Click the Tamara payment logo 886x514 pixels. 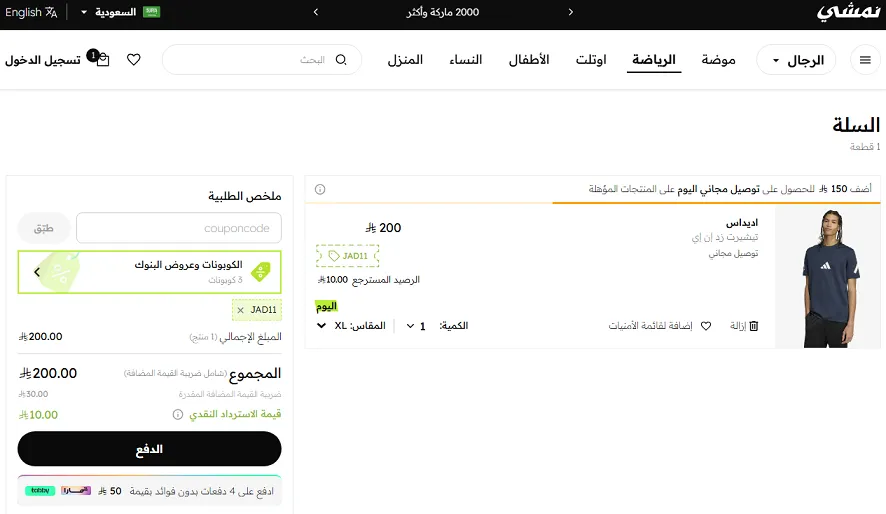coord(76,490)
